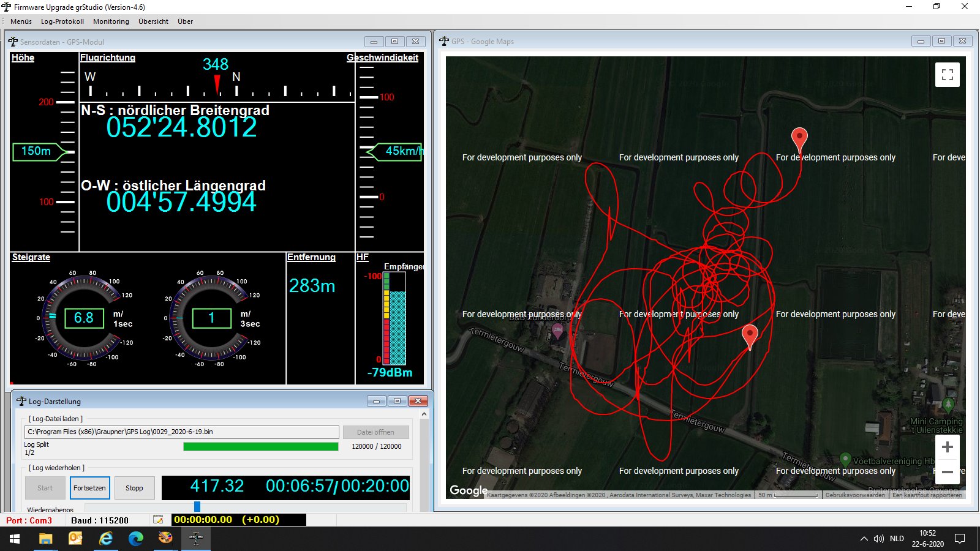980x551 pixels.
Task: Open the Übersicht menu
Action: click(x=153, y=21)
